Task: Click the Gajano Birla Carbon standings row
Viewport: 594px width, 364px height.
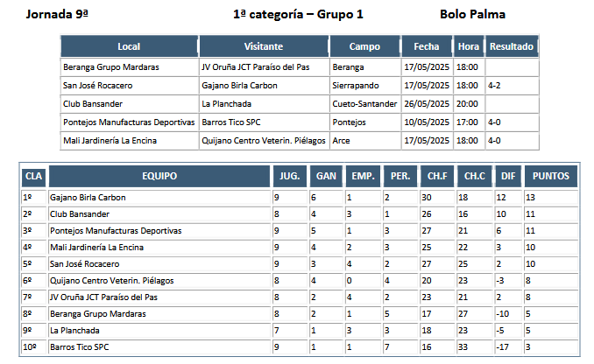Action: coord(300,198)
